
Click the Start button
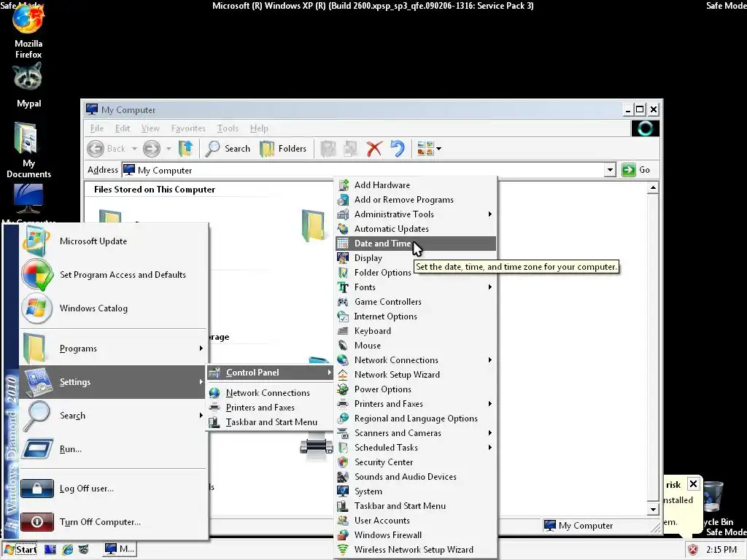coord(20,550)
